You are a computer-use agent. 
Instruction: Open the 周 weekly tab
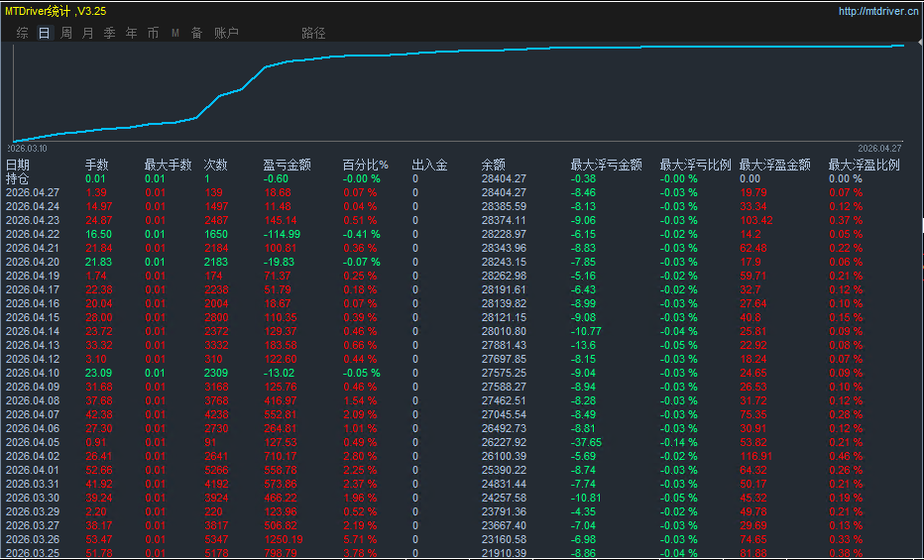click(x=66, y=33)
